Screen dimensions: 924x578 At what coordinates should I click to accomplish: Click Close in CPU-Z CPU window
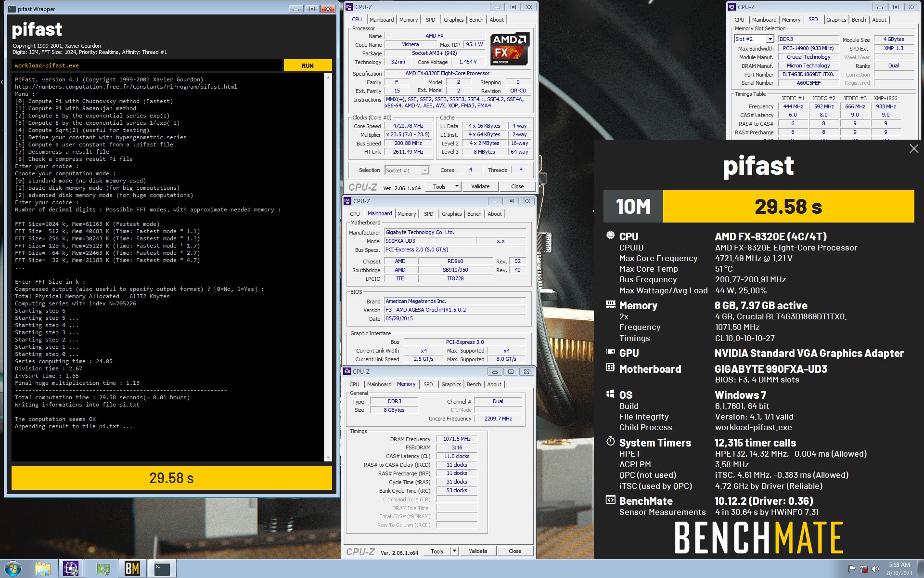click(x=517, y=186)
